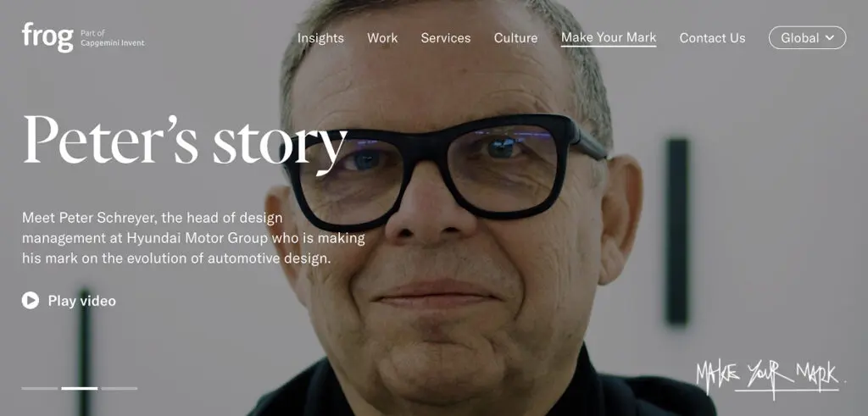This screenshot has width=868, height=416.
Task: Navigate to the Culture page
Action: pyautogui.click(x=516, y=38)
